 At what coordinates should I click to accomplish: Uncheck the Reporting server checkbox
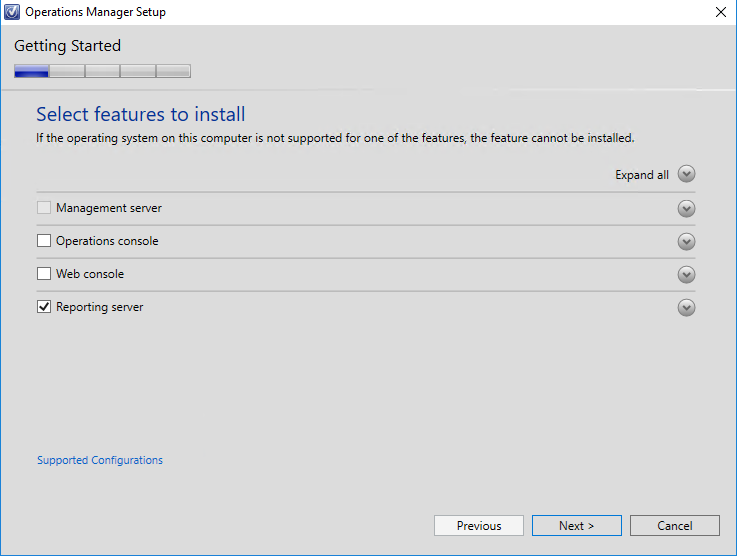click(44, 306)
